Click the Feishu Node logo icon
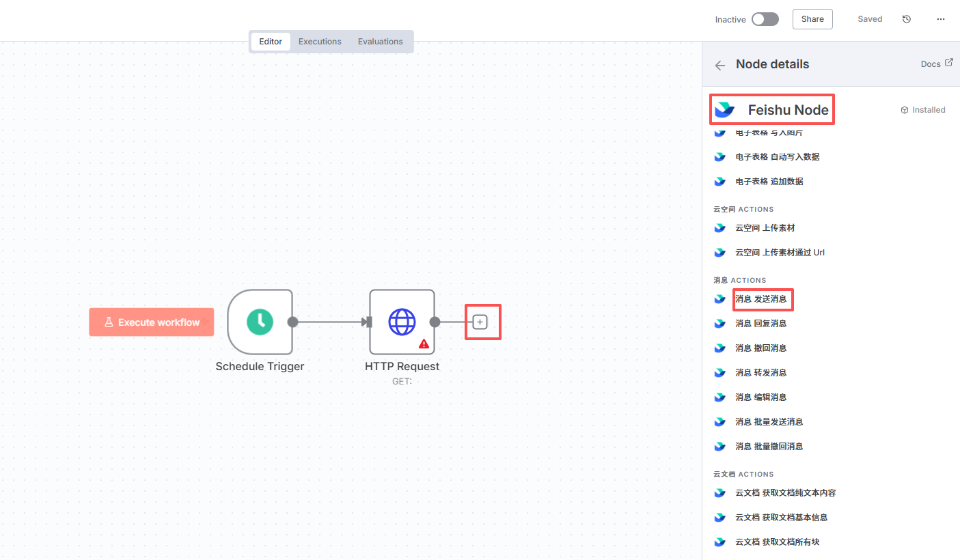The image size is (960, 560). pos(724,110)
